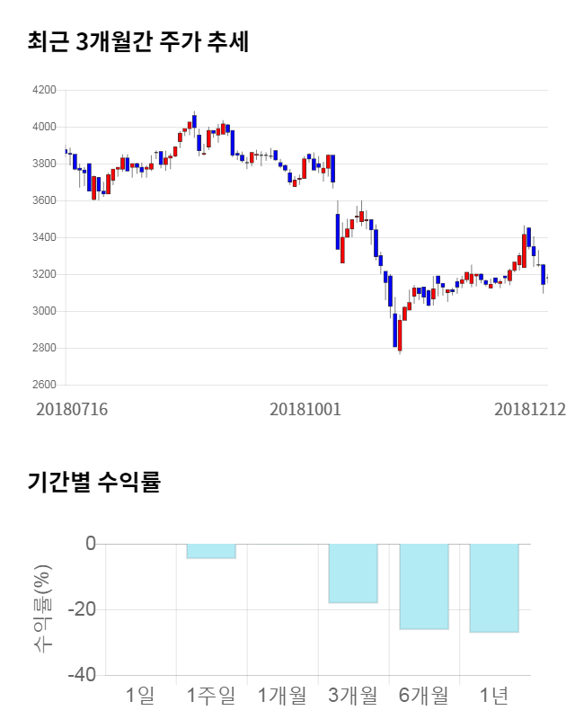Click the 기간별 수익률 heading
Viewport: 575px width, 728px height.
[94, 481]
